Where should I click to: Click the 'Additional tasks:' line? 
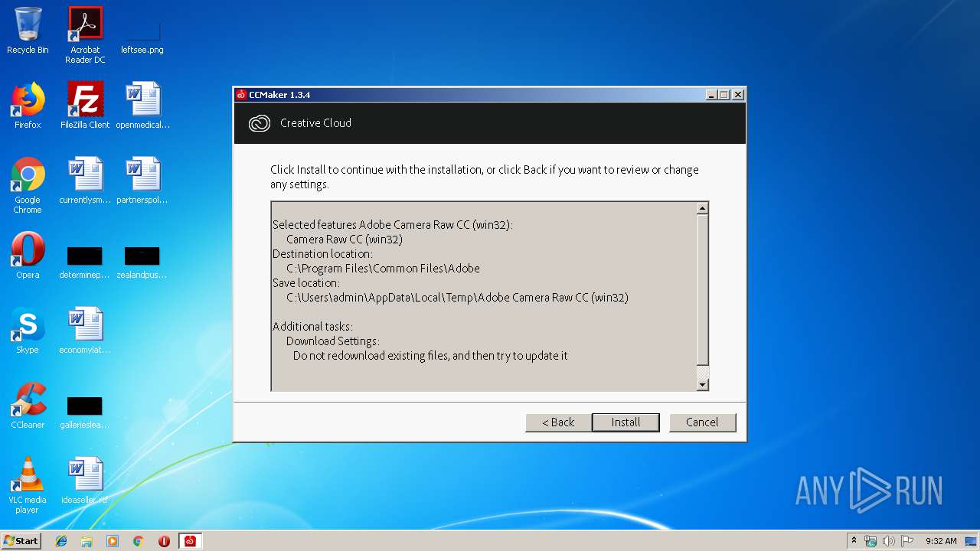click(312, 327)
